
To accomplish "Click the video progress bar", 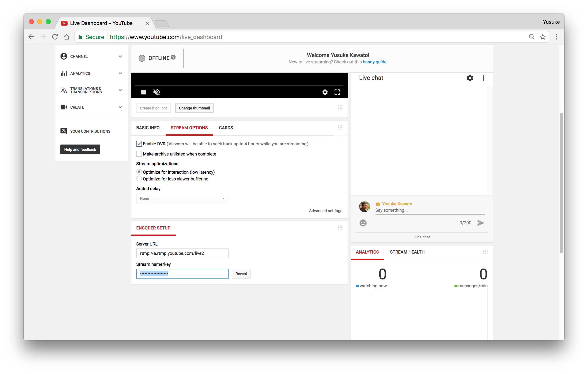I will click(239, 85).
